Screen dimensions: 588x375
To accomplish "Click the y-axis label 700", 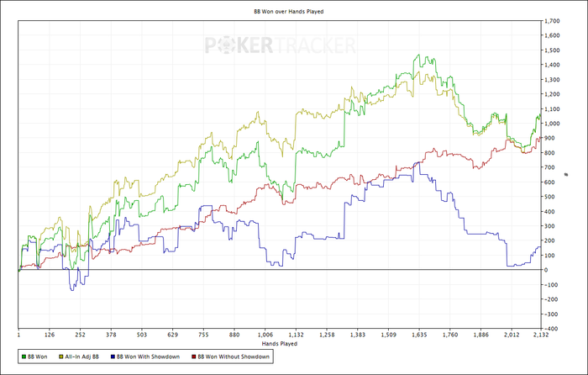I will click(x=549, y=167).
